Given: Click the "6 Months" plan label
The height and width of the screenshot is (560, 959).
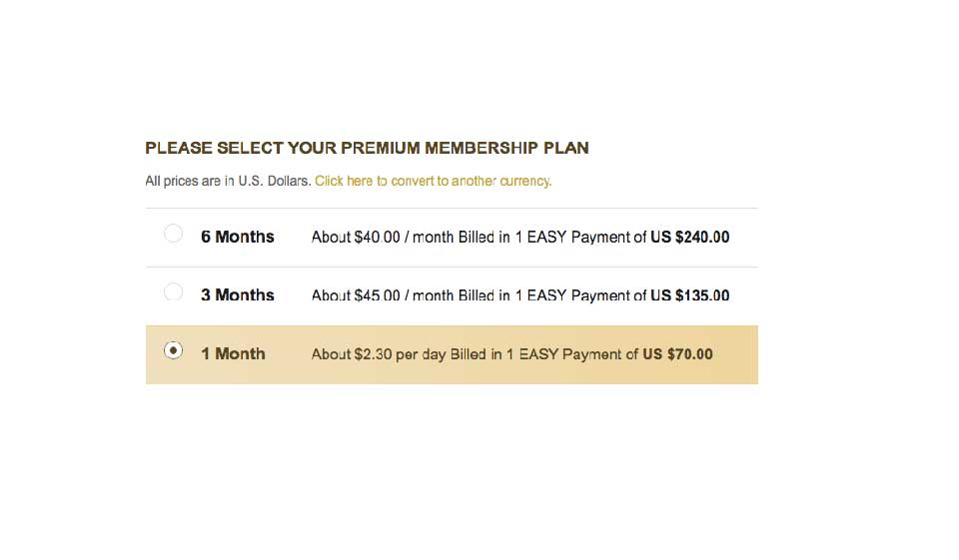Looking at the screenshot, I should pyautogui.click(x=238, y=238).
